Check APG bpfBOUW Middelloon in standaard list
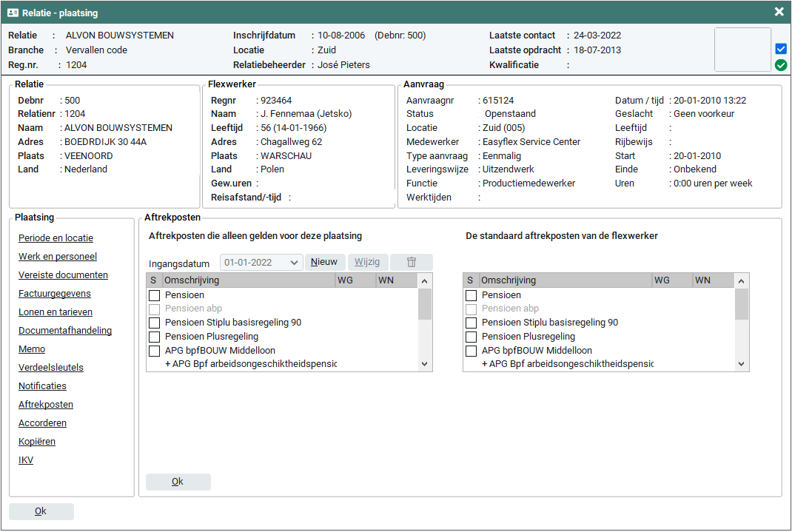Image resolution: width=792 pixels, height=532 pixels. 471,351
